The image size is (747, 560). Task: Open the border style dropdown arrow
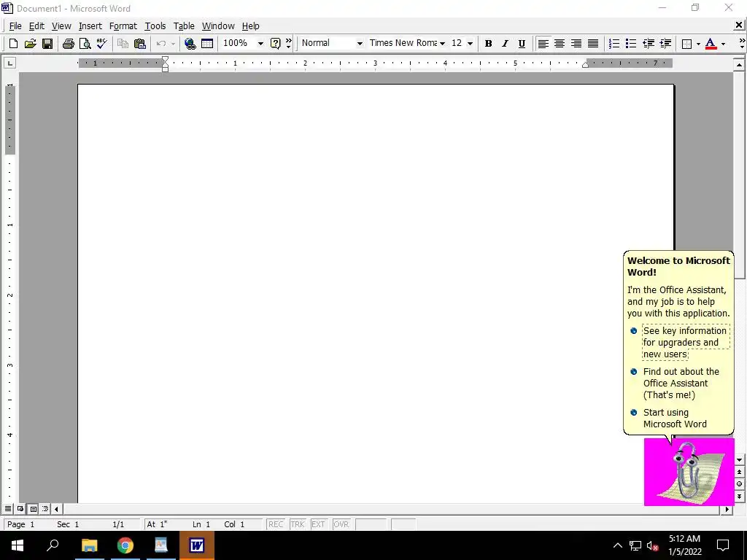(x=698, y=44)
